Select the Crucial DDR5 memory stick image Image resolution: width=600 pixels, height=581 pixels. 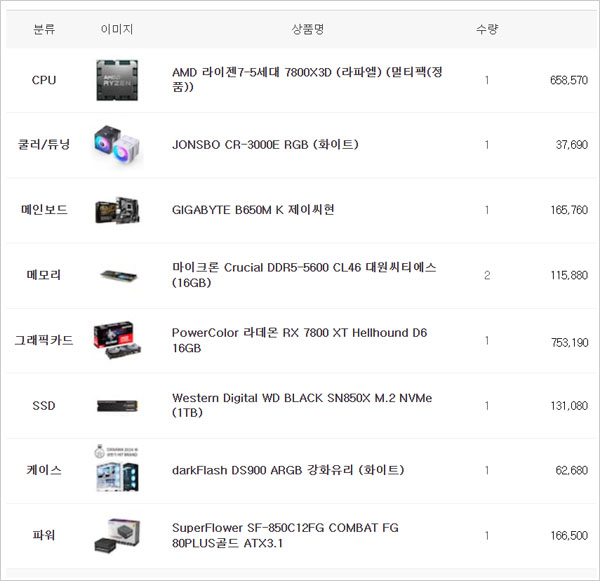coord(118,275)
